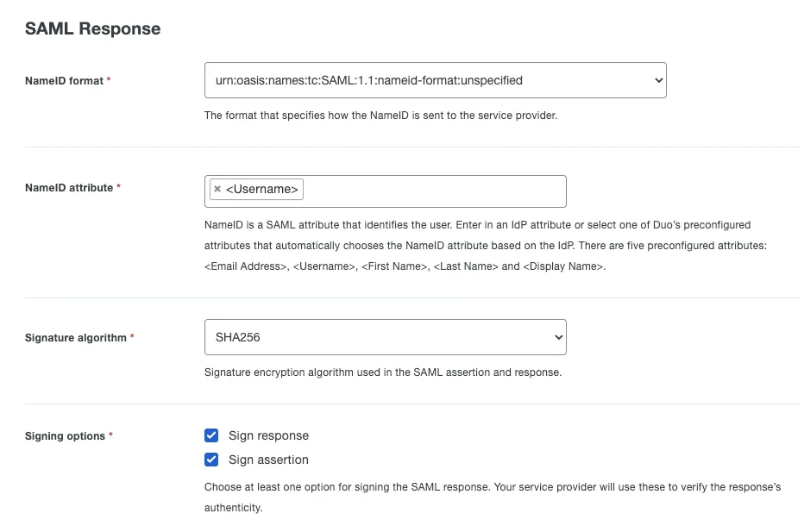Viewport: 804px width, 532px height.
Task: Click the help text below the NameID format dropdown
Action: pyautogui.click(x=380, y=116)
